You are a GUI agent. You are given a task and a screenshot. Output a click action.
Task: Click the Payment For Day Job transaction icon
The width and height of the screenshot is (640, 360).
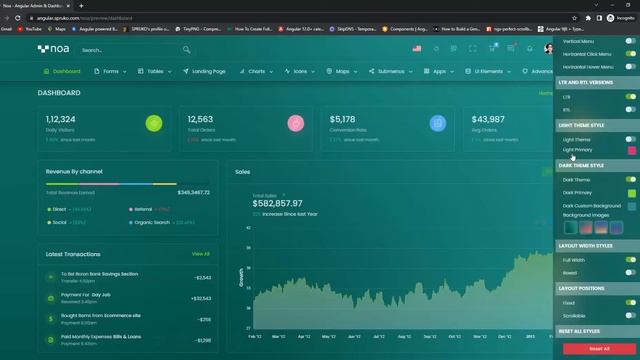click(51, 298)
